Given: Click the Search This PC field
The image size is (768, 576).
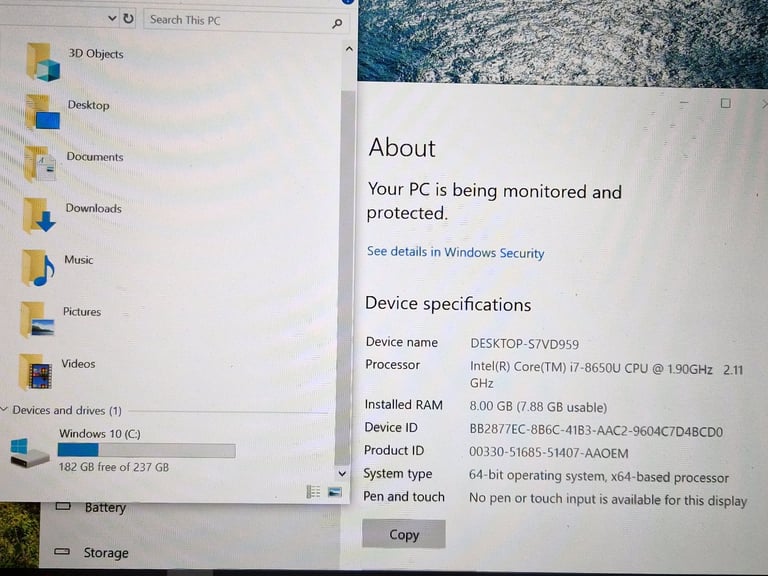Looking at the screenshot, I should [x=246, y=21].
